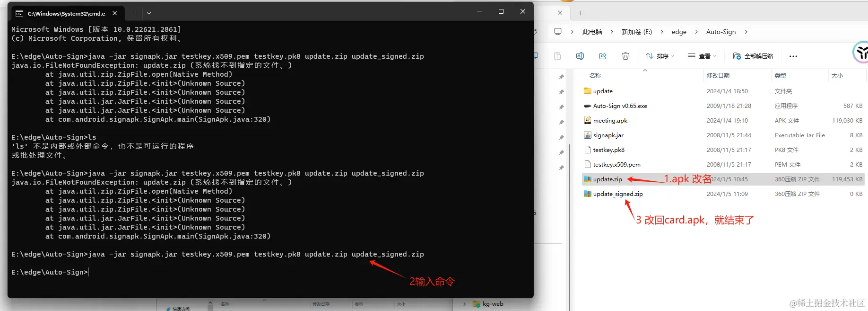Viewport: 868px width, 311px height.
Task: Click the cmd icon in tab title
Action: pyautogui.click(x=19, y=14)
